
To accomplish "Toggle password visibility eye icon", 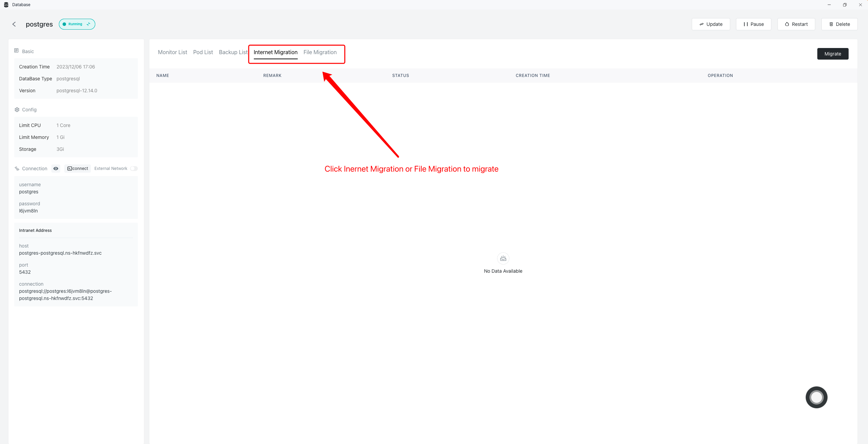I will pyautogui.click(x=56, y=169).
